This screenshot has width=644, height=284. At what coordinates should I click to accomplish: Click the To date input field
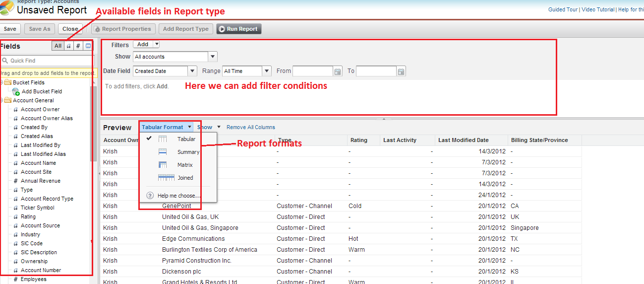coord(376,71)
